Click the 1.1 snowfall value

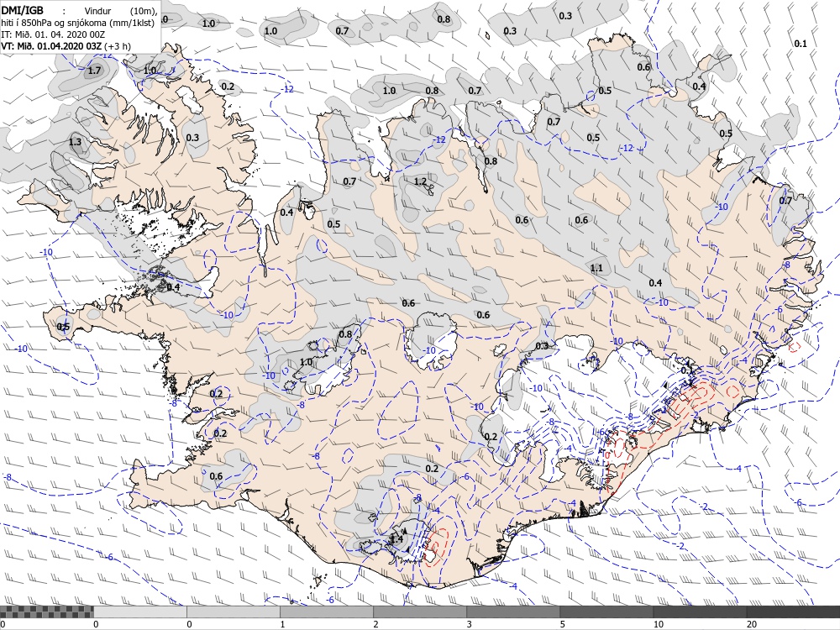[596, 269]
